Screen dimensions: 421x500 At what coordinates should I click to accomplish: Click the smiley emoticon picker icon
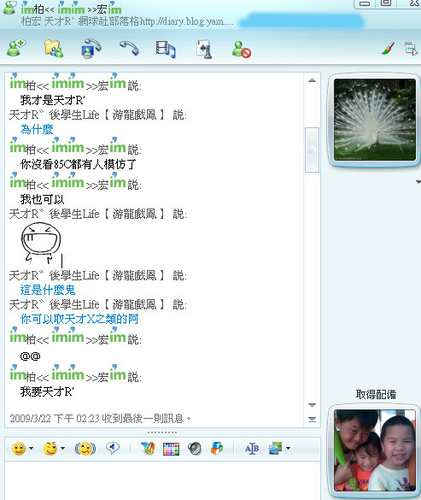19,449
